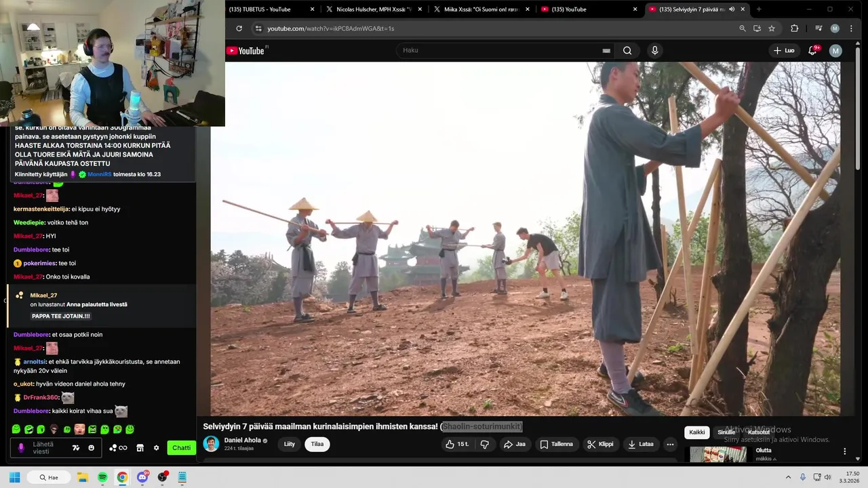868x488 pixels.
Task: Click the Luo create button
Action: (x=784, y=50)
